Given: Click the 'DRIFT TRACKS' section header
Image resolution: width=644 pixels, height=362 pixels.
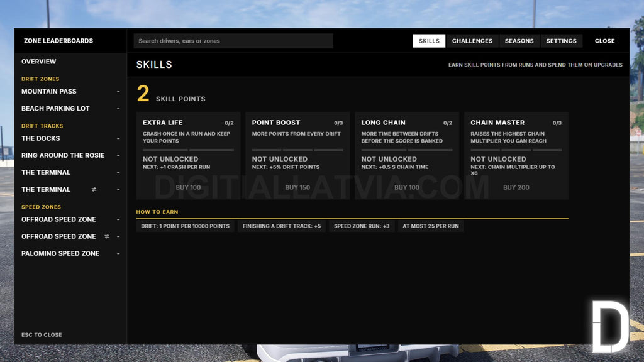Looking at the screenshot, I should click(42, 126).
